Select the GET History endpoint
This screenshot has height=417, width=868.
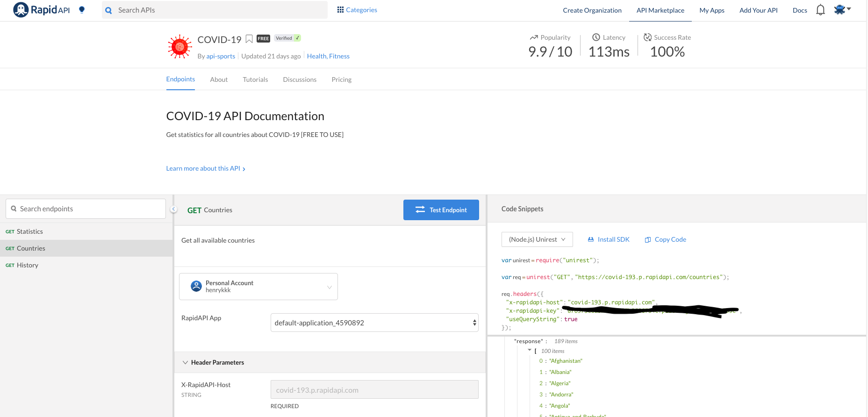coord(86,265)
